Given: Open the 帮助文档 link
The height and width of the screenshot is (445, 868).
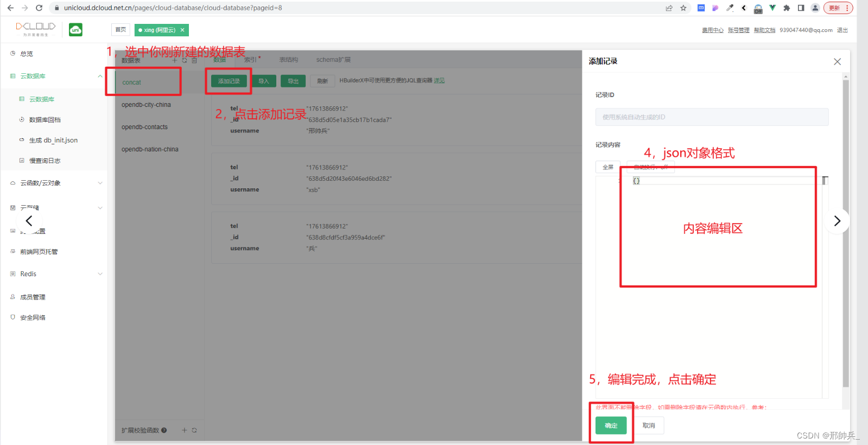Looking at the screenshot, I should [x=764, y=30].
